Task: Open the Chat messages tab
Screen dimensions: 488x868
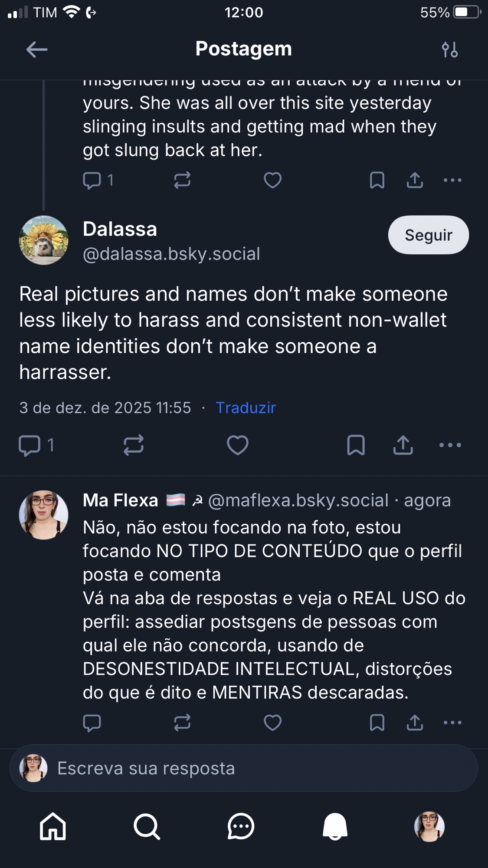Action: (241, 826)
